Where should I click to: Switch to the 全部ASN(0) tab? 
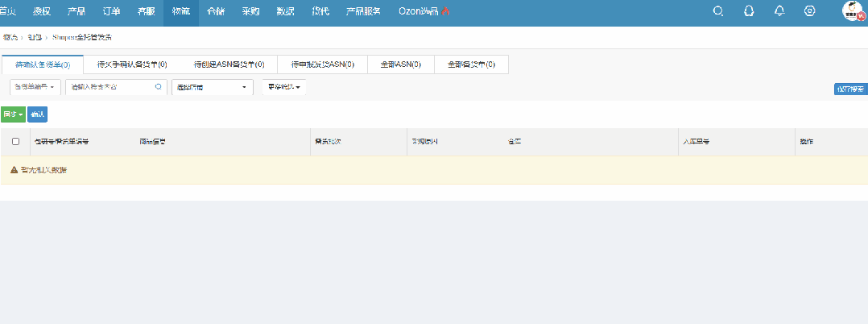pyautogui.click(x=401, y=64)
